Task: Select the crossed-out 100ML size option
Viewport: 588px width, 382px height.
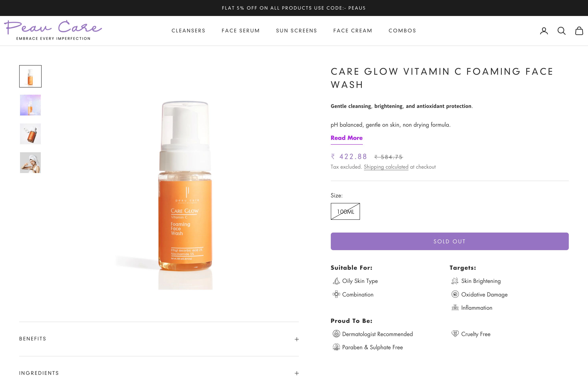Action: [345, 211]
